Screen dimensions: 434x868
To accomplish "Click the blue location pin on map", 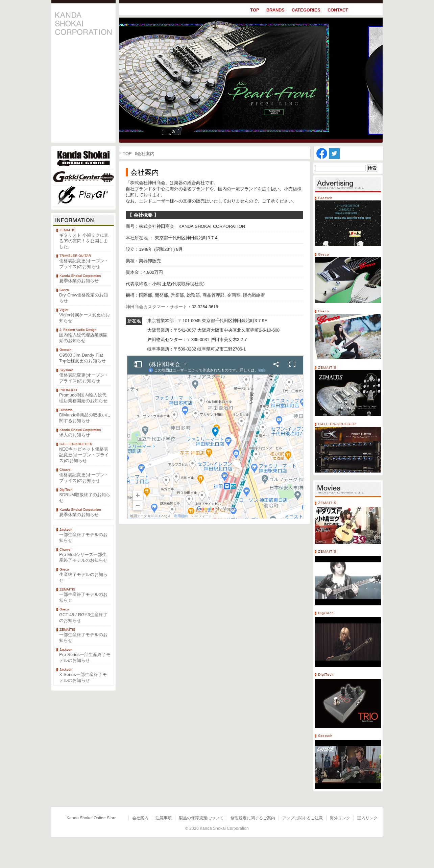I will coord(215,432).
